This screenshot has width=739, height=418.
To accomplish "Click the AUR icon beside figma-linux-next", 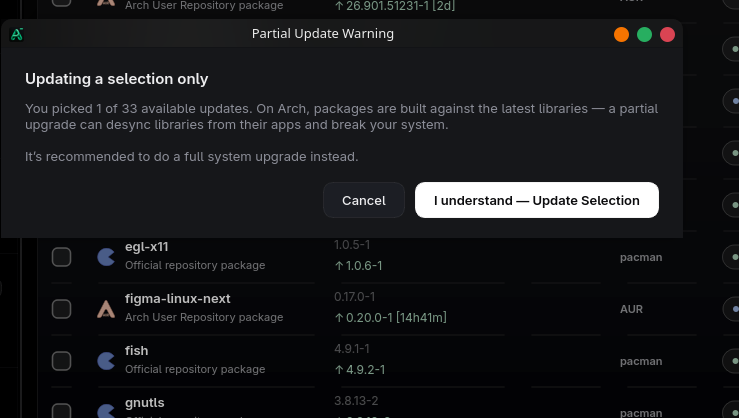I will (106, 309).
